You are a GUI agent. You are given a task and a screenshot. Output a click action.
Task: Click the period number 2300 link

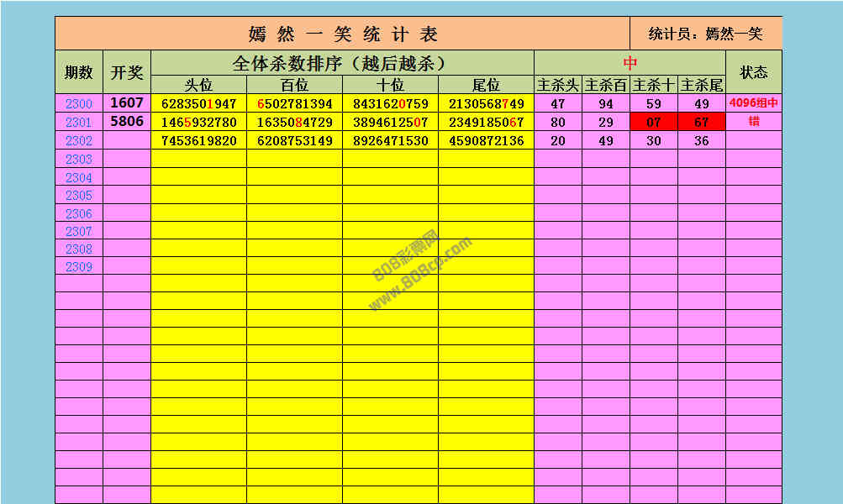coord(78,104)
